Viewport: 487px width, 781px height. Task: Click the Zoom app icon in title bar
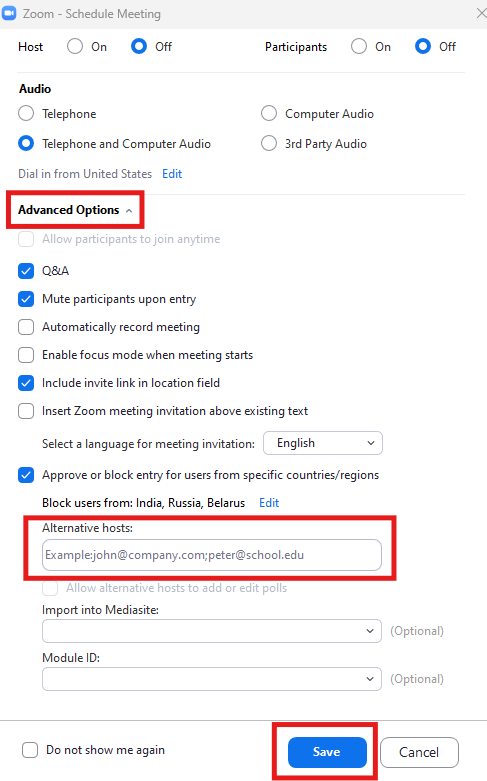tap(9, 13)
